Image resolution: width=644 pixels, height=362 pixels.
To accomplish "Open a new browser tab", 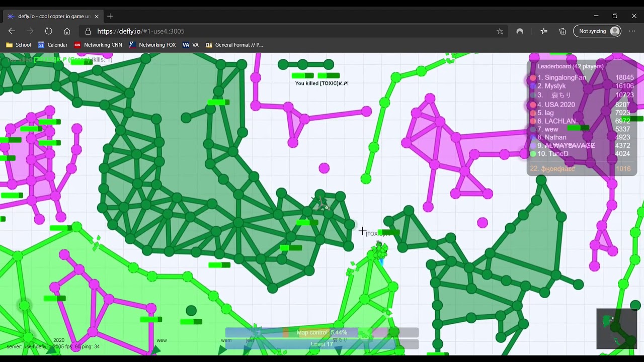I will tap(110, 16).
